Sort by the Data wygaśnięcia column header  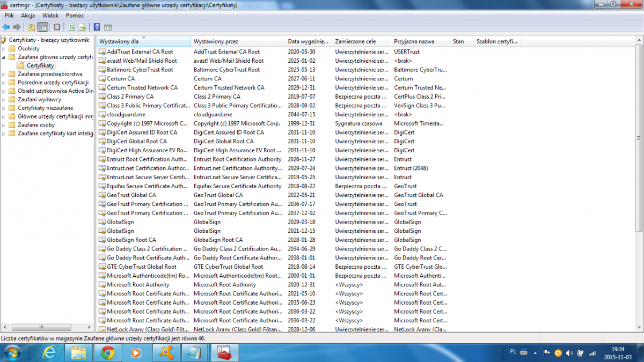pyautogui.click(x=309, y=41)
